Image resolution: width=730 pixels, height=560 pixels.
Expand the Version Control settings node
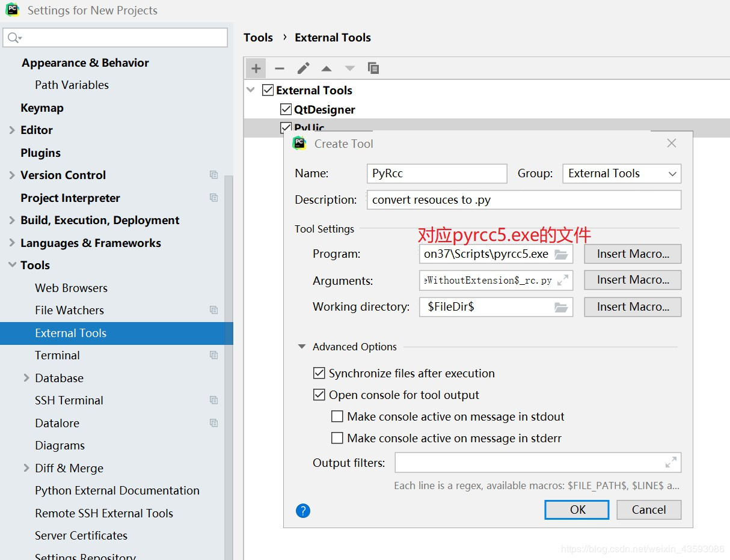tap(12, 175)
